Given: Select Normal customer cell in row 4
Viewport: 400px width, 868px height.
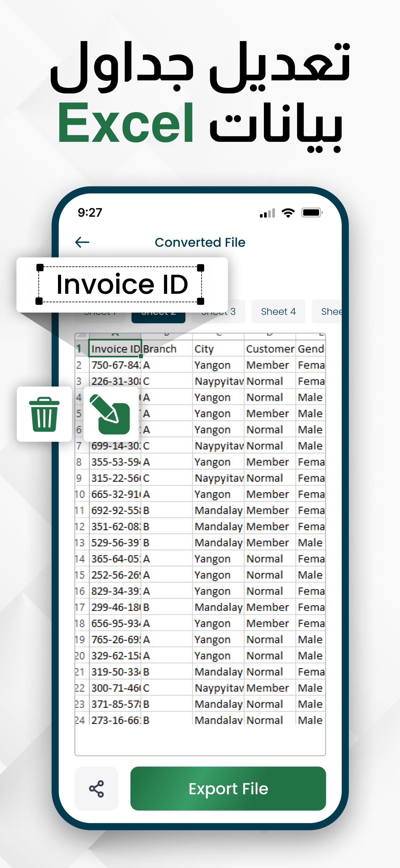Looking at the screenshot, I should click(270, 397).
